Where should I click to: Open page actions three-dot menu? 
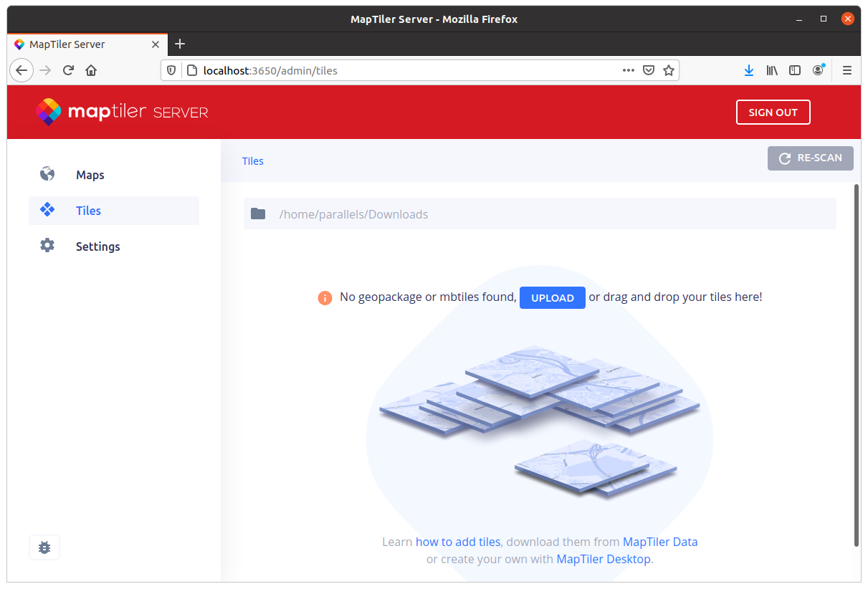click(x=628, y=70)
